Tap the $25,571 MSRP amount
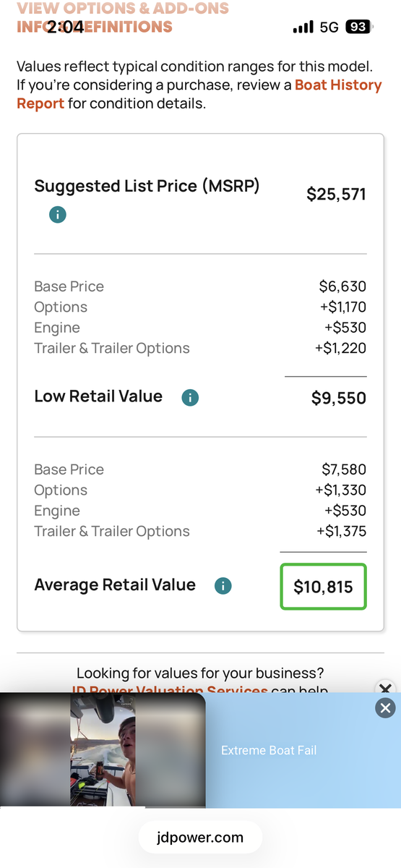 click(336, 194)
